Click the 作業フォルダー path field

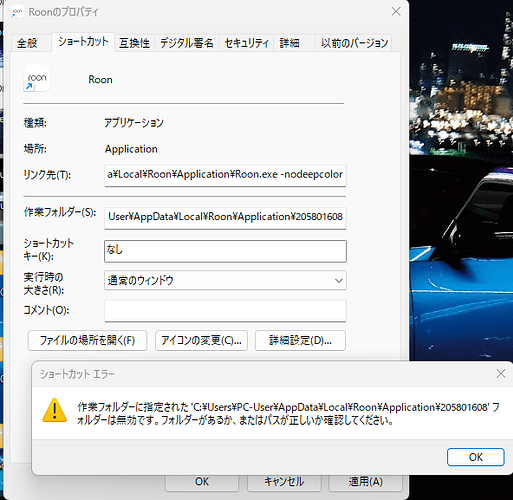[225, 217]
